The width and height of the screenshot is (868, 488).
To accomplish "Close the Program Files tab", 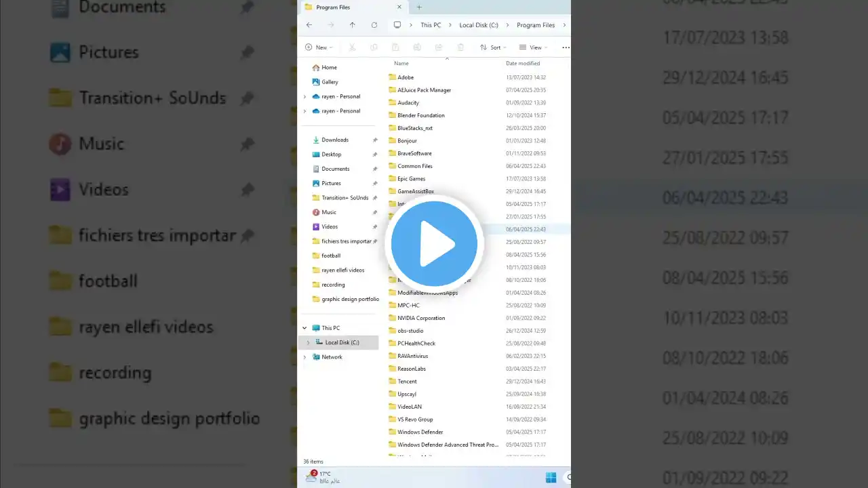I will pos(399,7).
